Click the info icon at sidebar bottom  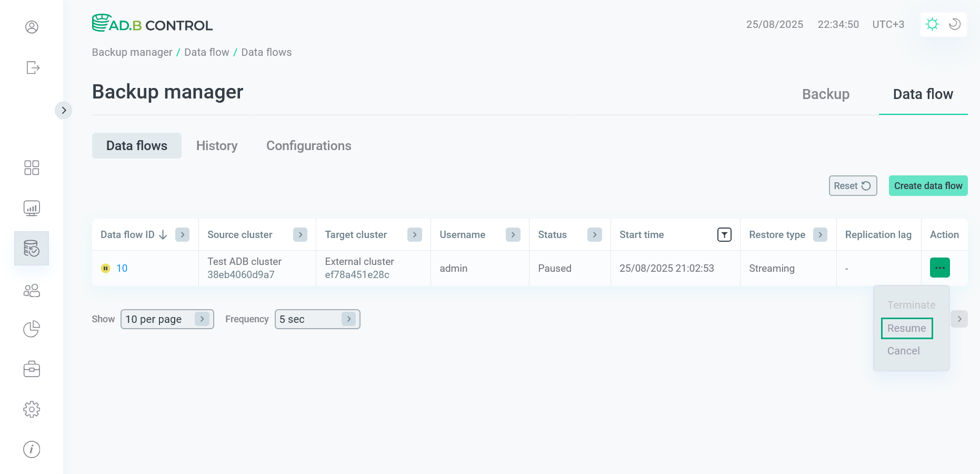tap(32, 449)
